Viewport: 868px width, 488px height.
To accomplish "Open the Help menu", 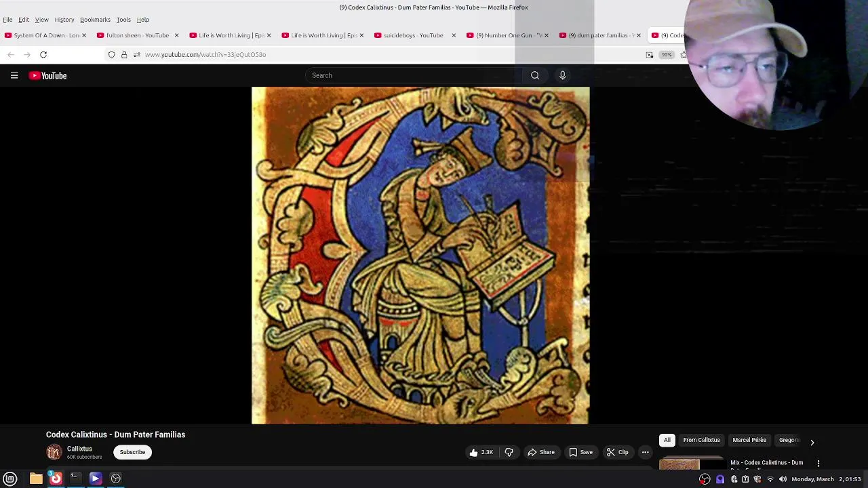I will [x=143, y=20].
